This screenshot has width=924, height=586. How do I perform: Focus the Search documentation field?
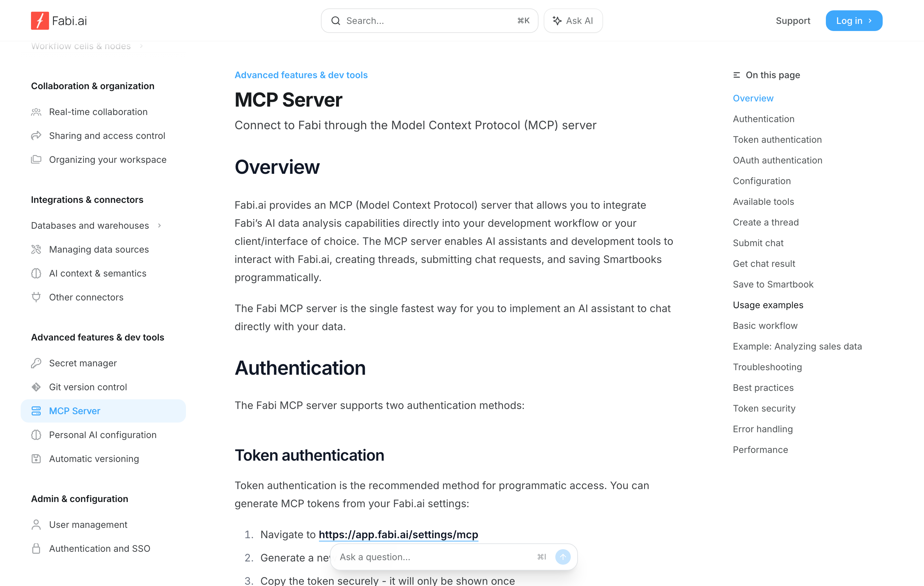point(429,21)
